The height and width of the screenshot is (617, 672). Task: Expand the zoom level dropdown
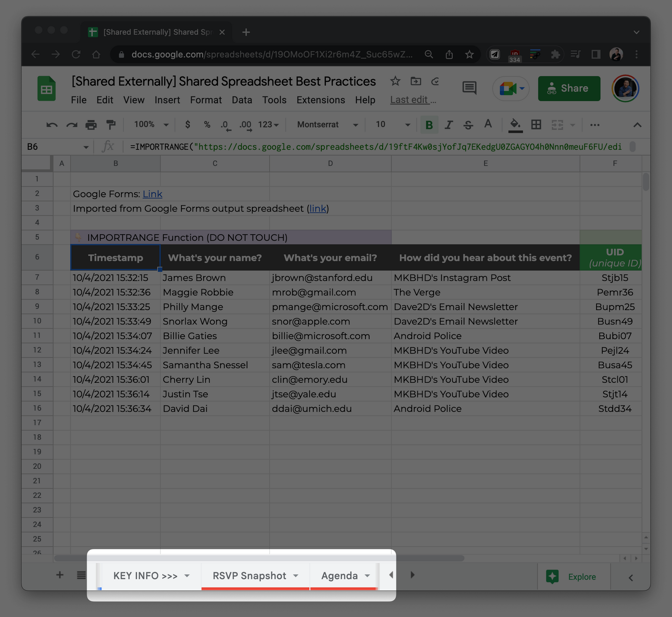150,125
